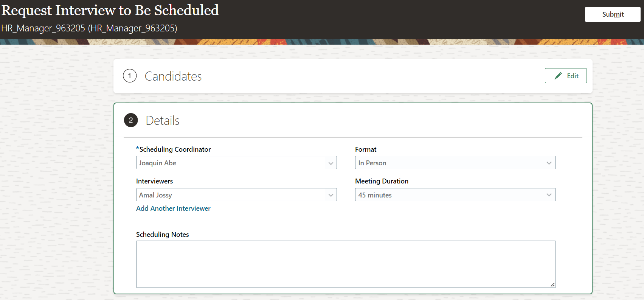This screenshot has width=644, height=300.
Task: Click the pencil icon on Edit button
Action: (558, 76)
